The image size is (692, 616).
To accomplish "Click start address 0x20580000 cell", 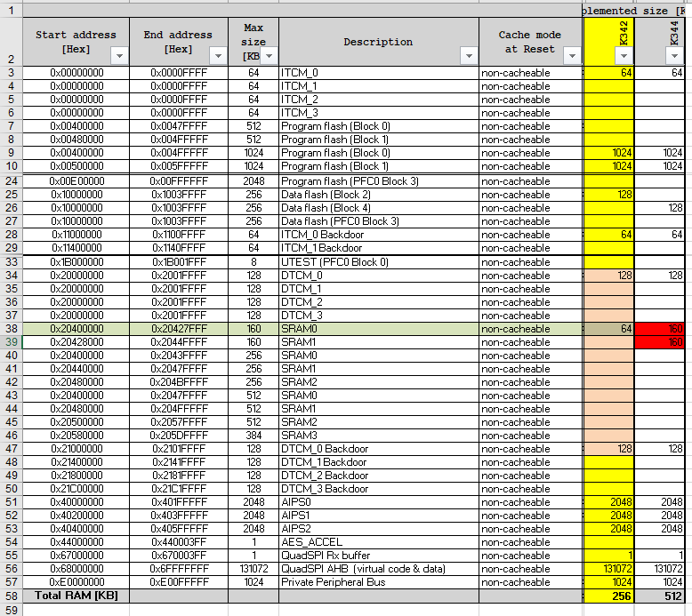I will click(x=76, y=436).
